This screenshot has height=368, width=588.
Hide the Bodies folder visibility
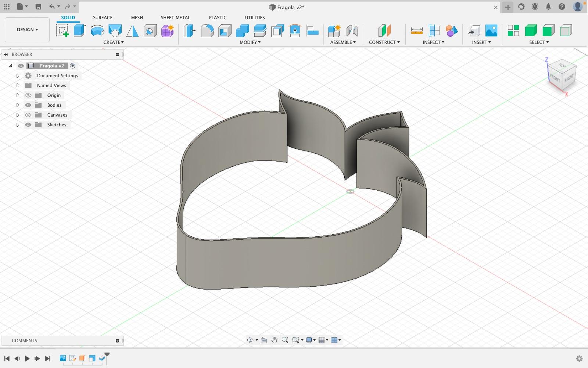(x=28, y=105)
